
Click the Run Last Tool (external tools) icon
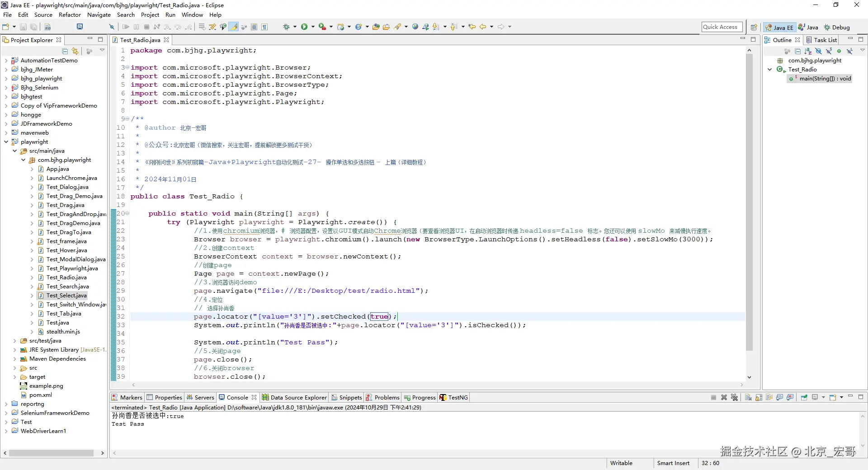tap(322, 27)
